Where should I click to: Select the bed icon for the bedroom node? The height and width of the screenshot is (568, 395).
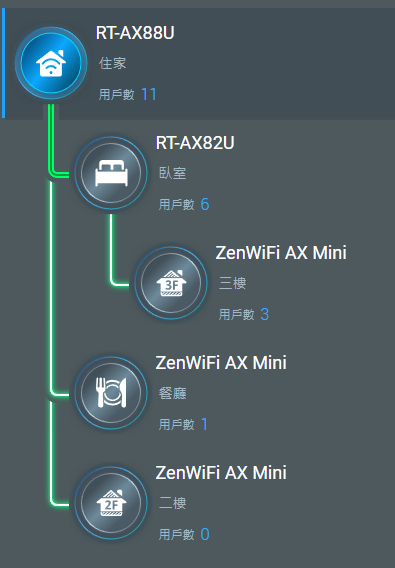[111, 173]
